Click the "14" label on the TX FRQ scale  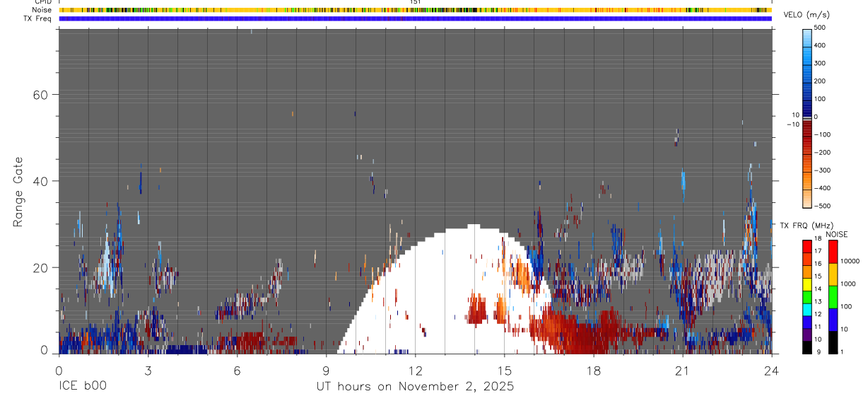(x=819, y=289)
